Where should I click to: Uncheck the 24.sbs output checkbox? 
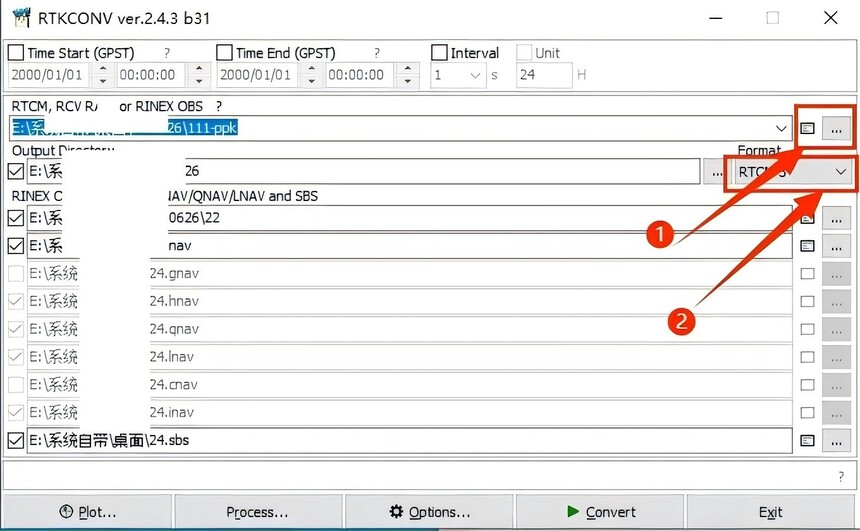pos(16,440)
